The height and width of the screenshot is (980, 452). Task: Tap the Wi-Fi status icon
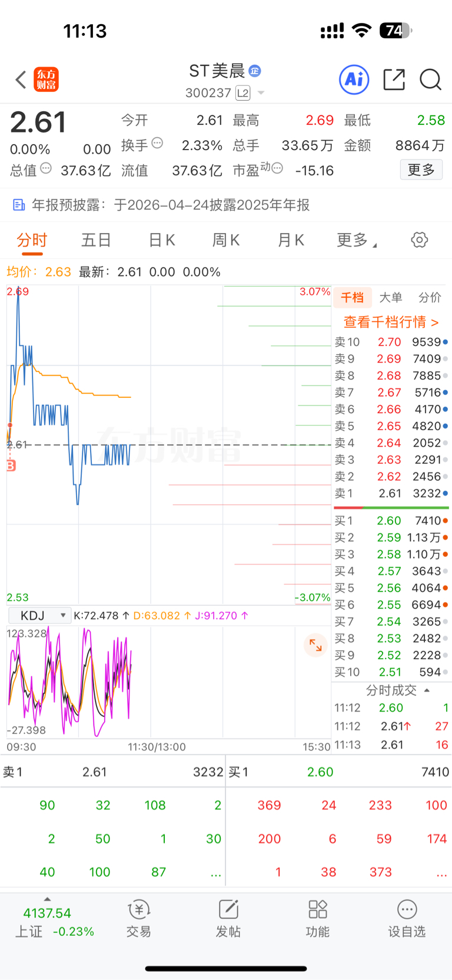pos(361,31)
